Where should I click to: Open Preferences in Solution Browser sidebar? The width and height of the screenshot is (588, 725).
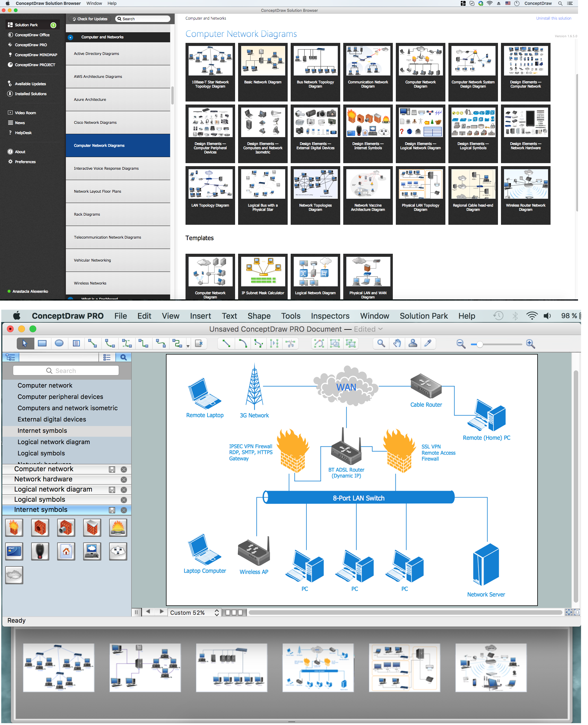click(x=25, y=162)
